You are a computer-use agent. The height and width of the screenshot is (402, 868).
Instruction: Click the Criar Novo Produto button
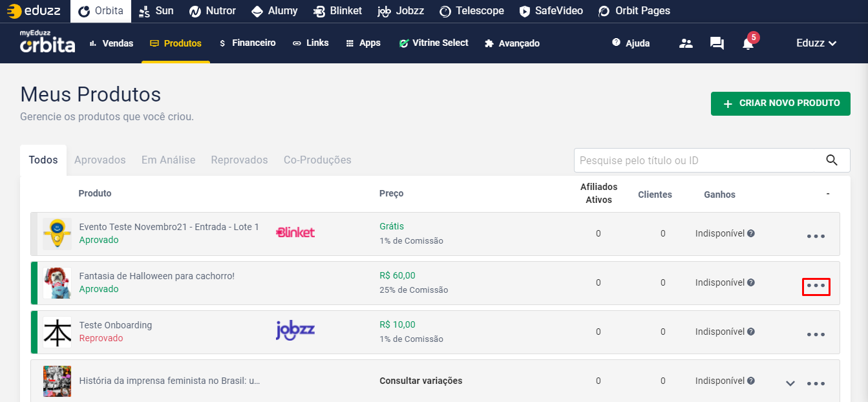pos(781,103)
